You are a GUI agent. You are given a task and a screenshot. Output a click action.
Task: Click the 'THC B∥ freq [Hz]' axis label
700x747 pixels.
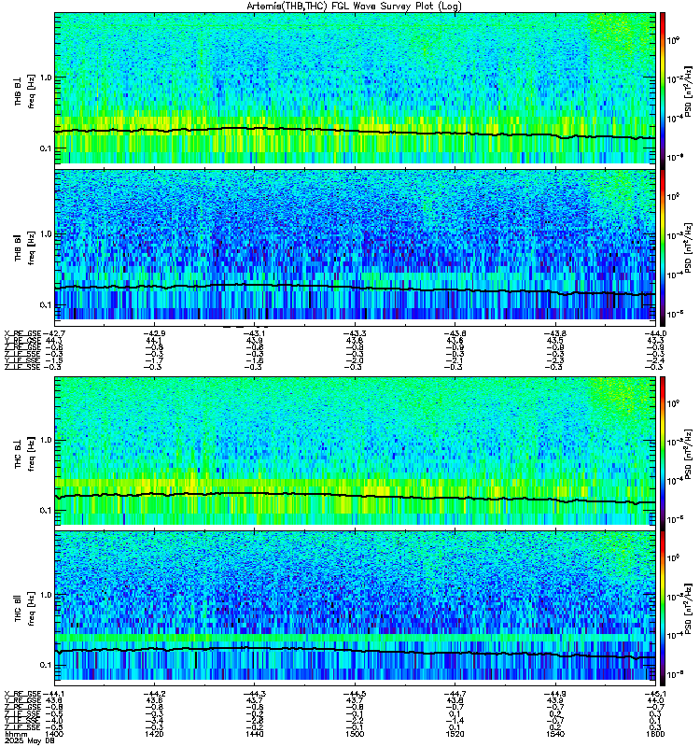tap(24, 609)
